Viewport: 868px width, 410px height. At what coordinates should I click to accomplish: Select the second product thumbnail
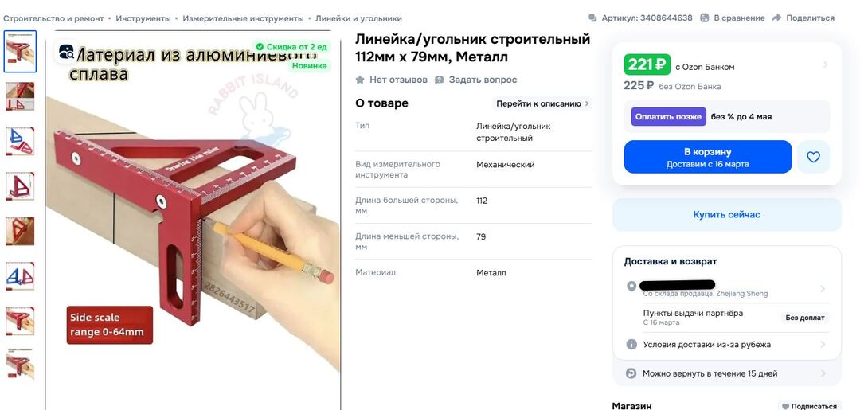pyautogui.click(x=20, y=96)
